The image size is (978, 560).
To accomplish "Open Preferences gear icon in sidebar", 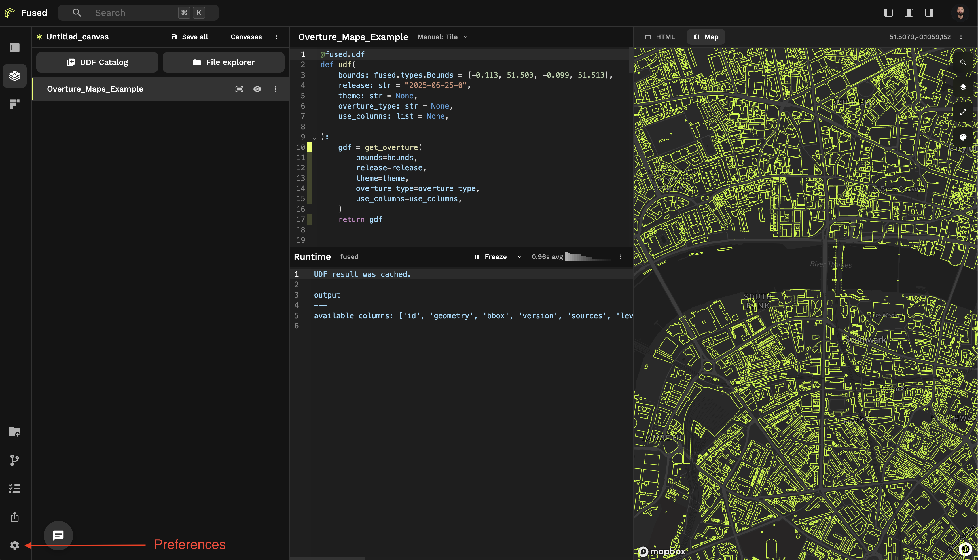I will point(15,545).
